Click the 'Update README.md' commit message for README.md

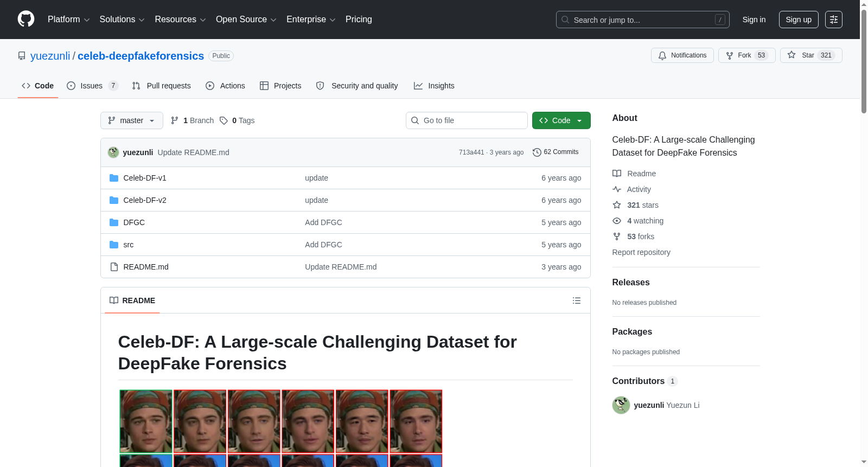341,267
